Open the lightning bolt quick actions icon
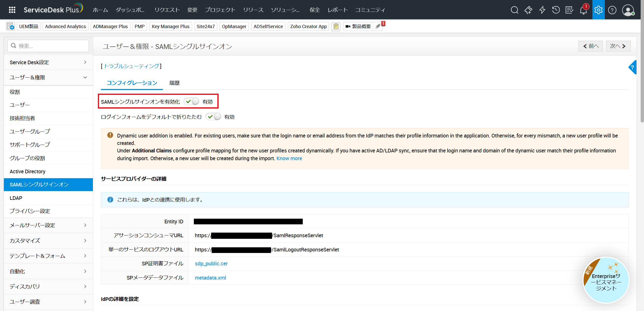The width and height of the screenshot is (644, 311). coord(542,10)
